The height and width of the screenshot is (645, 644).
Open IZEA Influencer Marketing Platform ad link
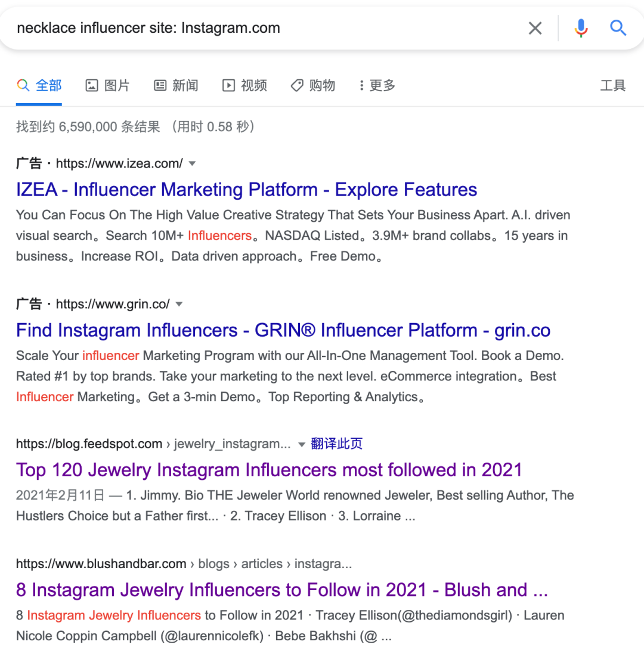pyautogui.click(x=246, y=190)
